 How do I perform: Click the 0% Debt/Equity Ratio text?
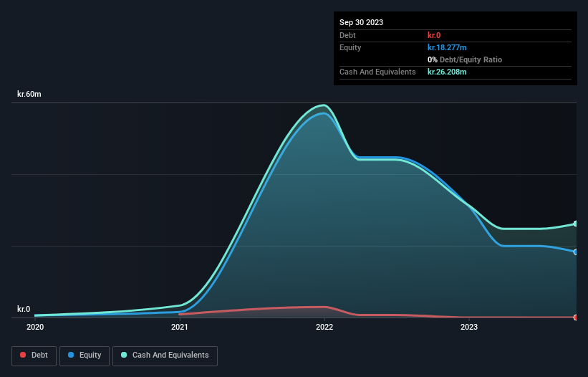coord(465,59)
